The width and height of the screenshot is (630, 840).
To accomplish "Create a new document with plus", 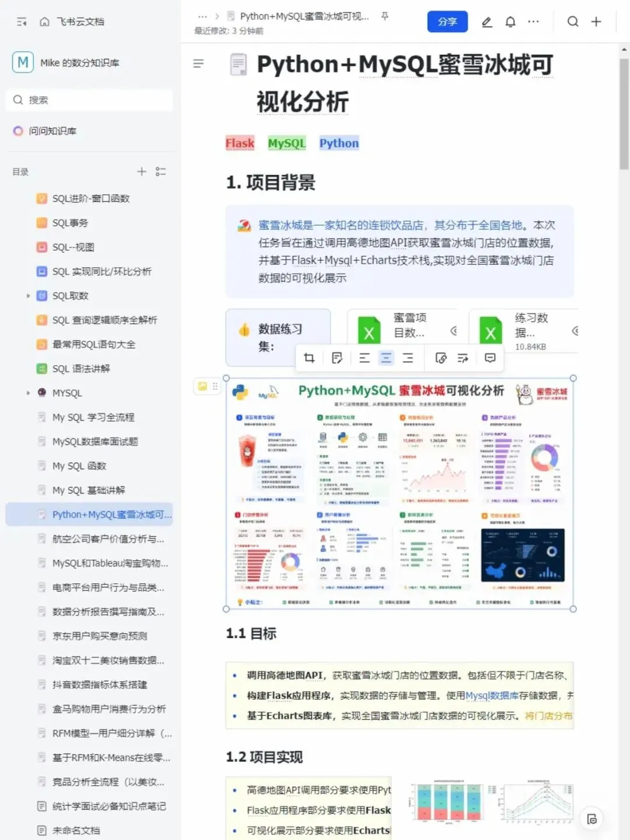I will pyautogui.click(x=596, y=22).
